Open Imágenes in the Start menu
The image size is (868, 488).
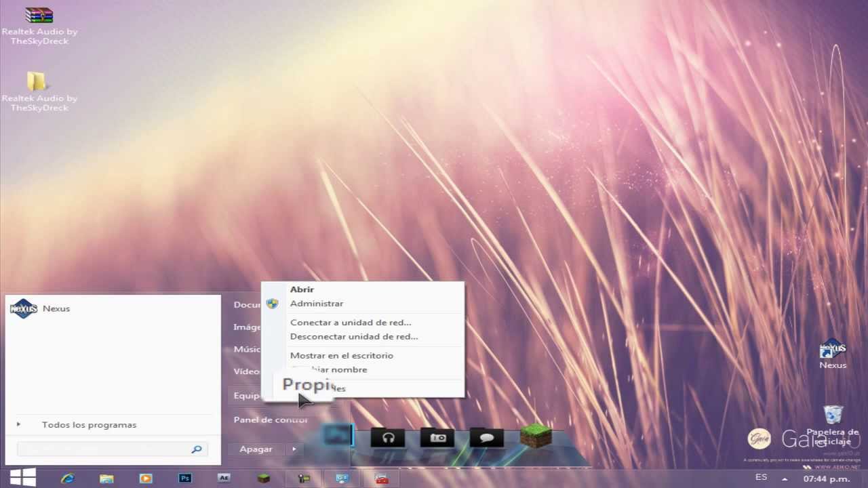(x=247, y=327)
